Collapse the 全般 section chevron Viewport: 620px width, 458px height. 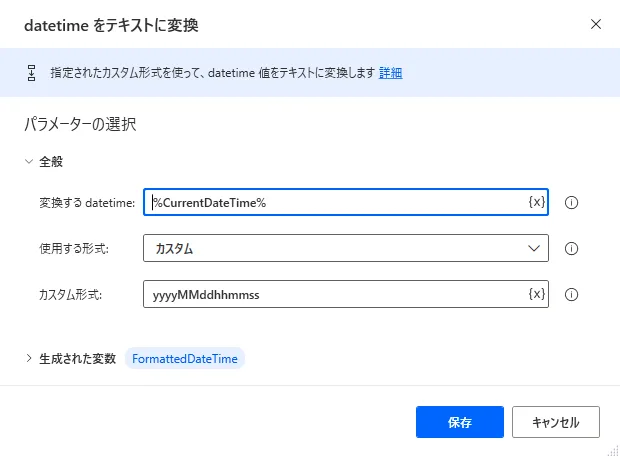28,161
